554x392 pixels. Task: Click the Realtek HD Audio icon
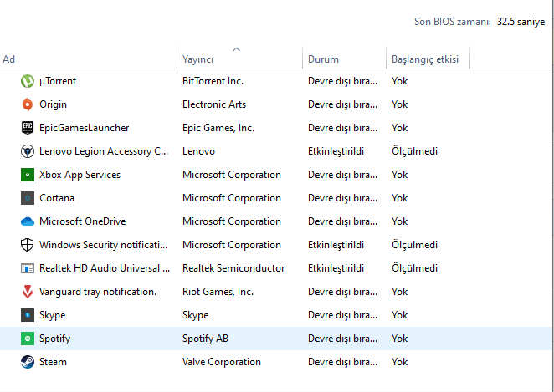[x=28, y=268]
